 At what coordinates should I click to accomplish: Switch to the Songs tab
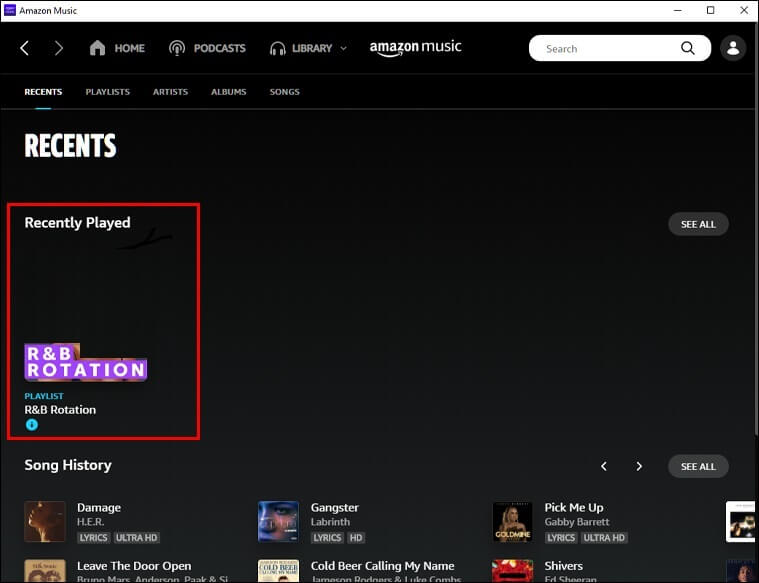click(285, 92)
